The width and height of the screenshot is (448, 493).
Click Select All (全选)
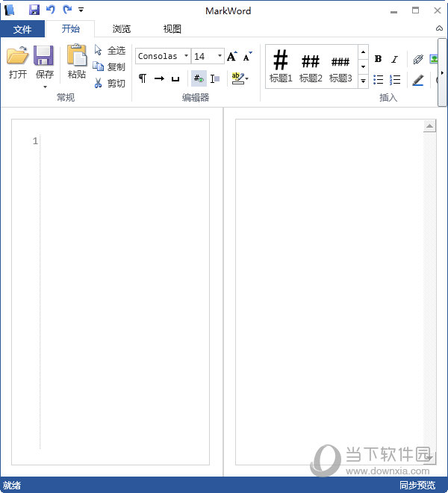tap(110, 50)
